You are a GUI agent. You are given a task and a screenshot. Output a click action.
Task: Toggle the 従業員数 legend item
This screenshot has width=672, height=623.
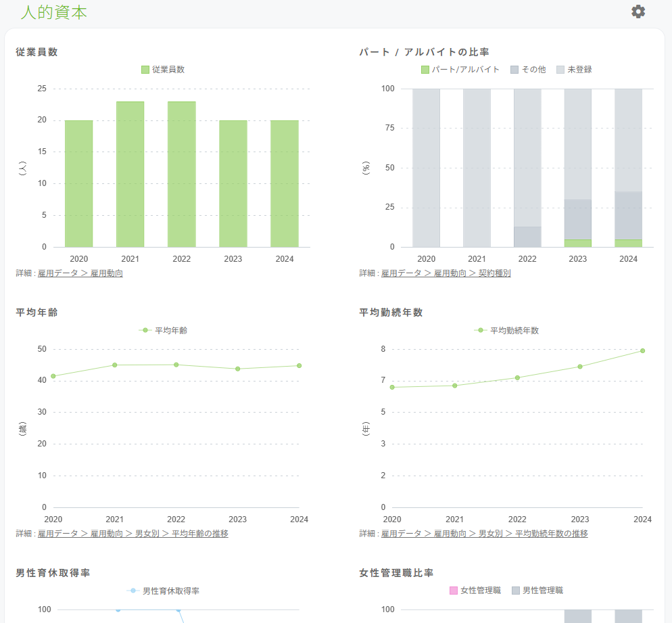[163, 70]
